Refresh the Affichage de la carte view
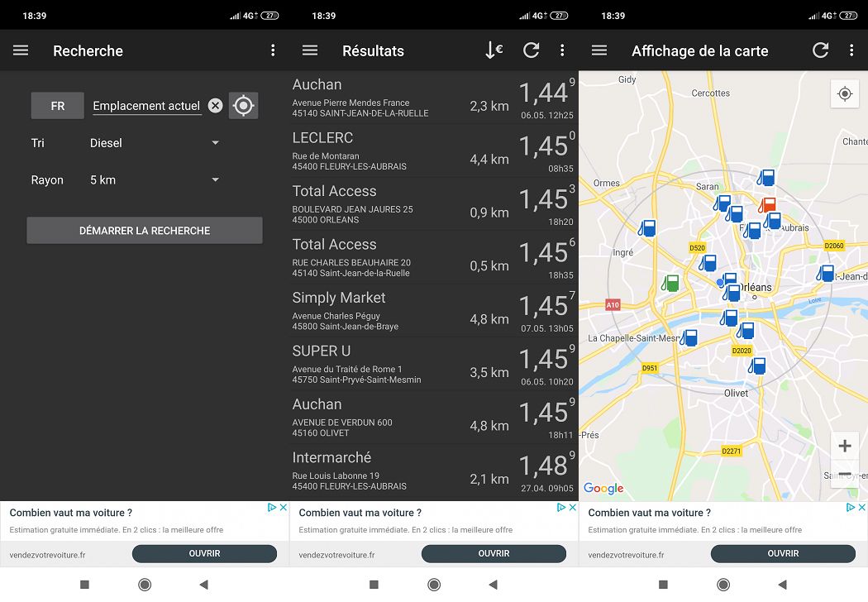The height and width of the screenshot is (602, 868). click(820, 50)
